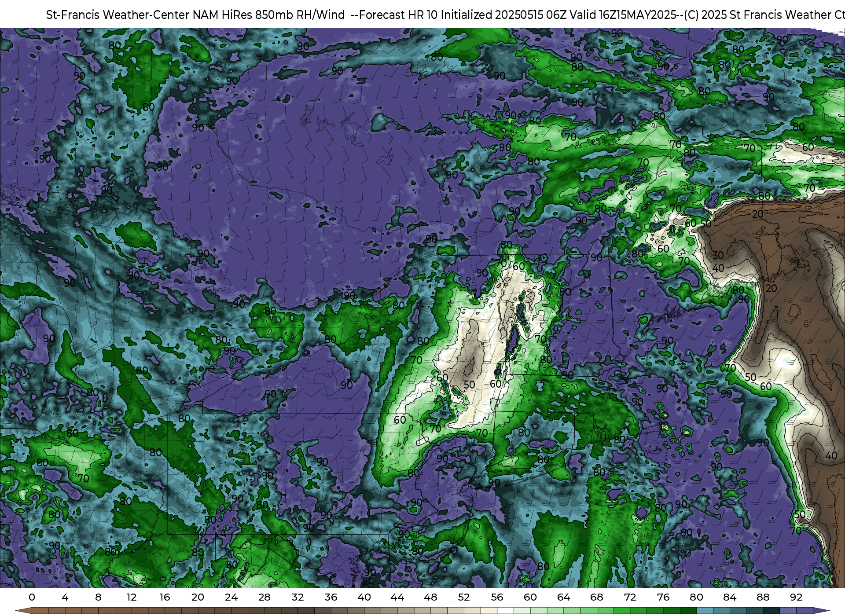Viewport: 845px width, 616px height.
Task: Click the colorbar tick label 44
Action: click(397, 597)
